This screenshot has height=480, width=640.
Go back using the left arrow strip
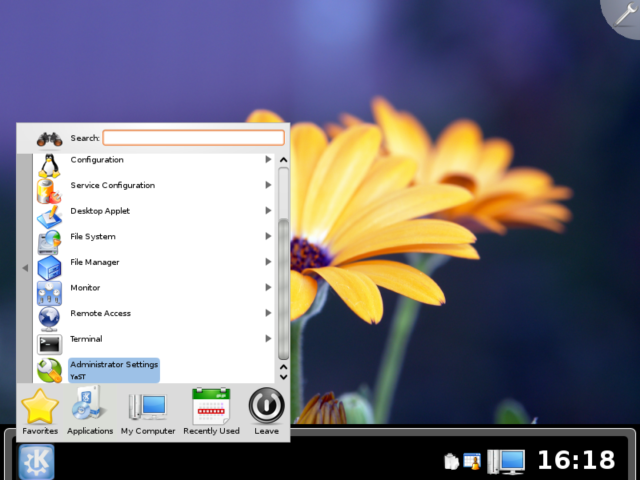pyautogui.click(x=25, y=268)
